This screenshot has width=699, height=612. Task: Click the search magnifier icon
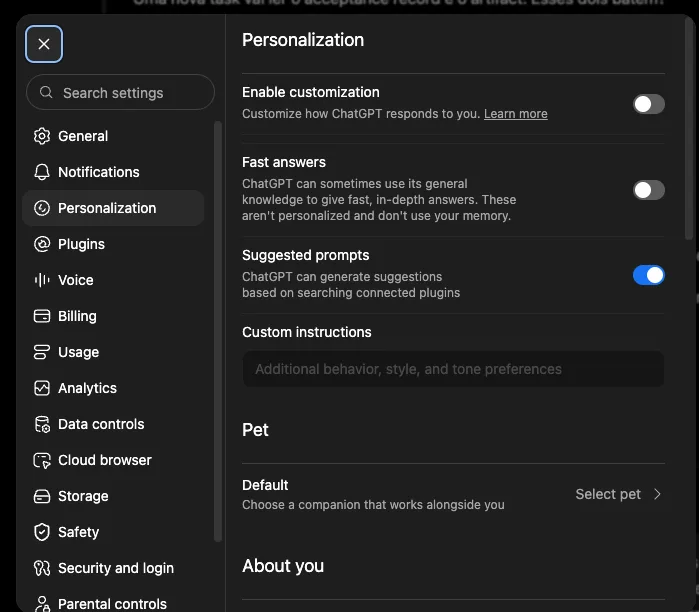[46, 92]
